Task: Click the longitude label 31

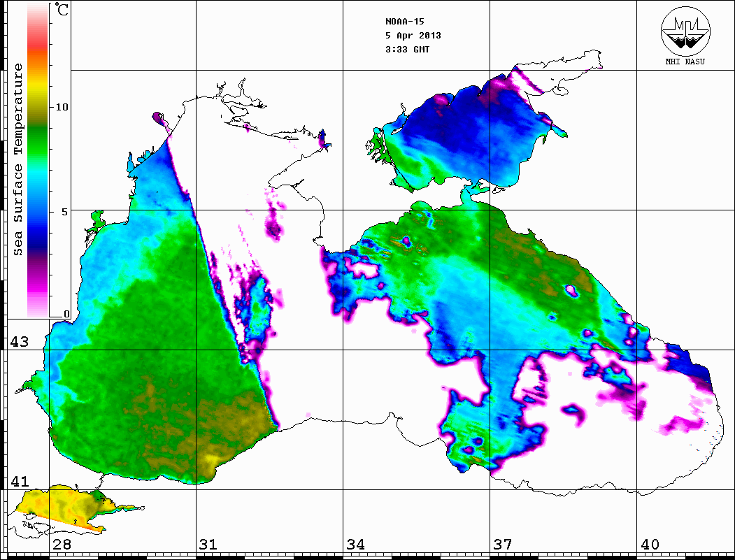Action: [x=208, y=544]
